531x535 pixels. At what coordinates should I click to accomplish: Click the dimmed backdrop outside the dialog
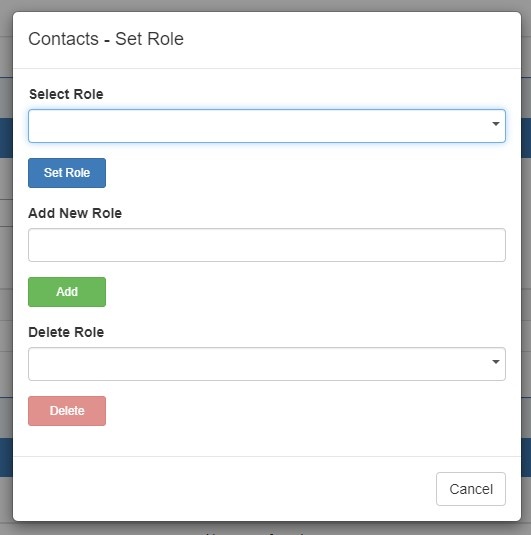(x=266, y=5)
